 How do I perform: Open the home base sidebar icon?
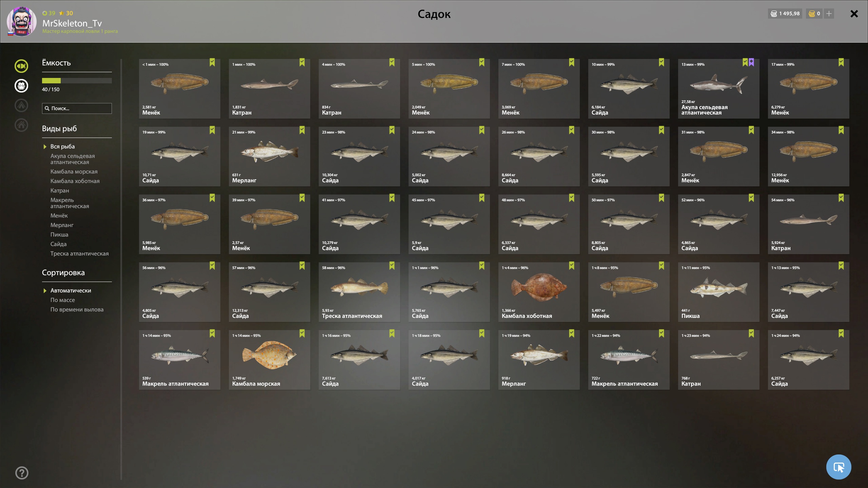pos(21,125)
